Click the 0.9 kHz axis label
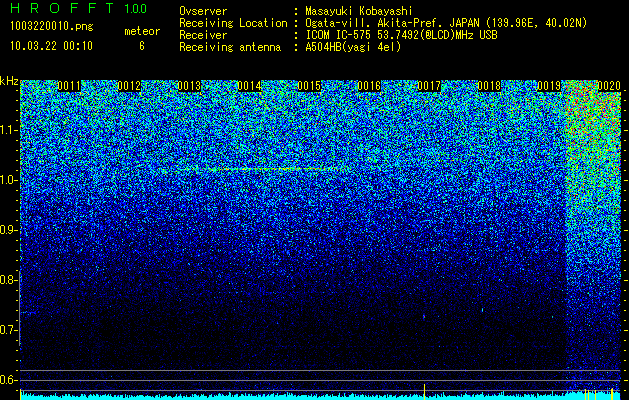Viewport: 629px width, 400px height. [x=9, y=230]
